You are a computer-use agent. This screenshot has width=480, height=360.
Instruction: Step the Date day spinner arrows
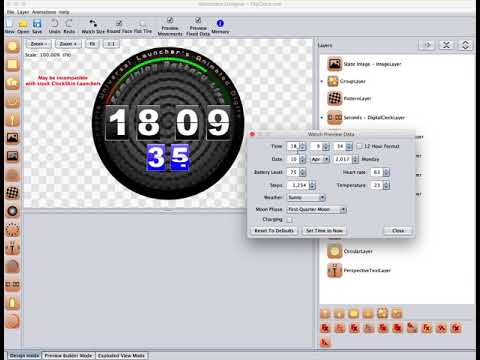click(302, 159)
